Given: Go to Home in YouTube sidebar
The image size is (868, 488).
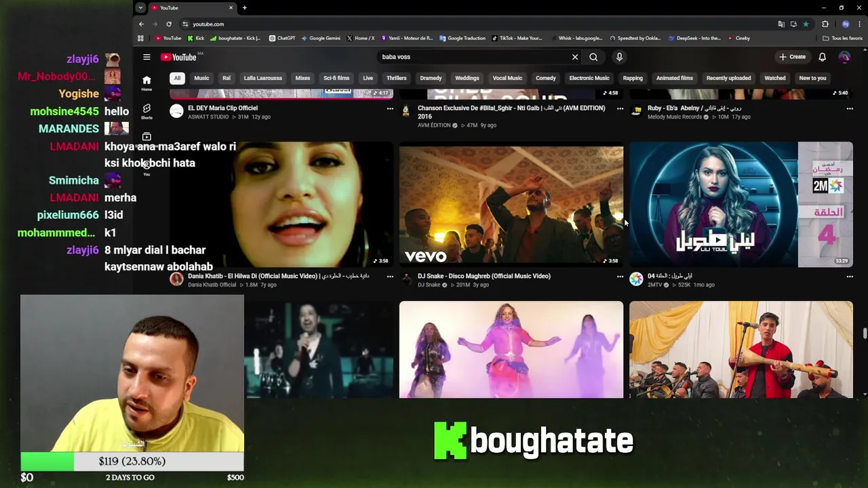Looking at the screenshot, I should tap(146, 83).
